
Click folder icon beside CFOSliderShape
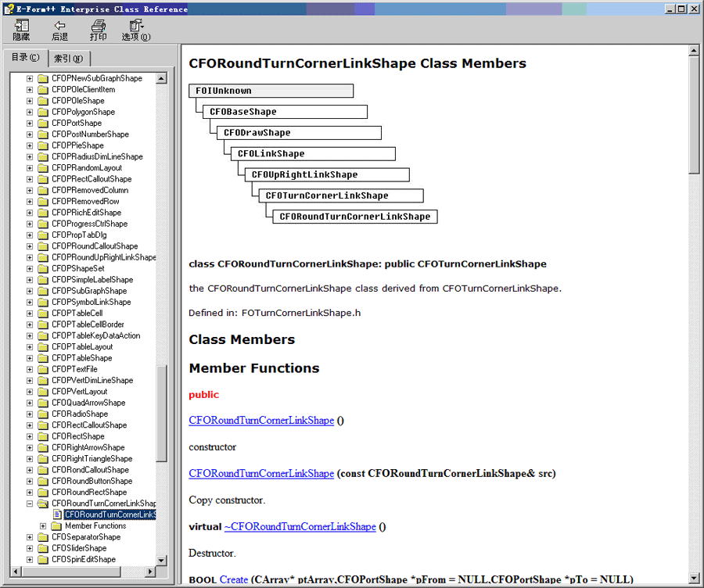(x=43, y=548)
